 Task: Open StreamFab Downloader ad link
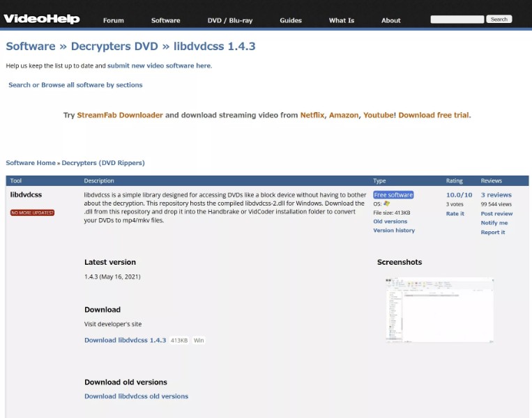coord(120,115)
